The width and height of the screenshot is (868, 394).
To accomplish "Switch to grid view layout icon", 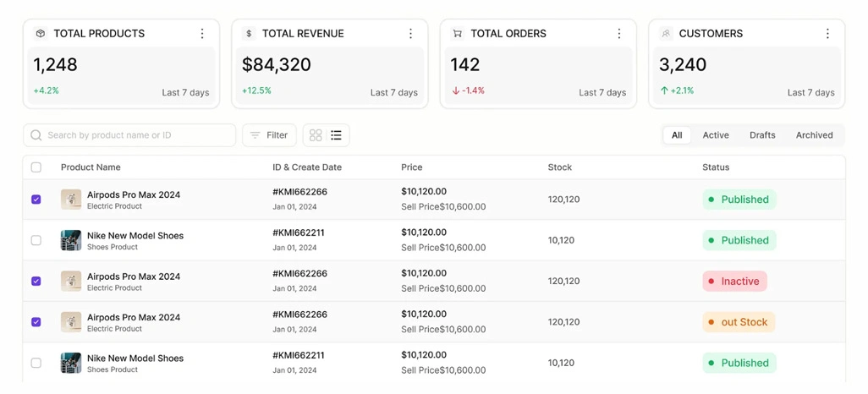I will tap(316, 135).
